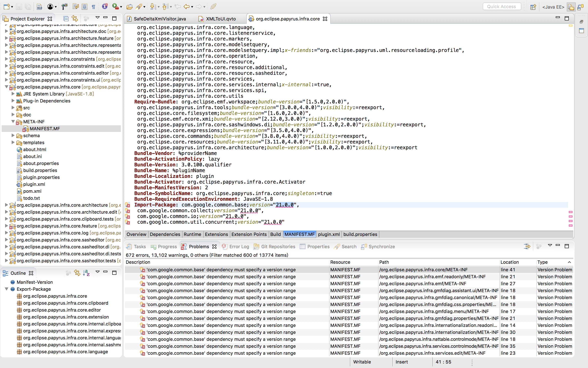
Task: Click the flashlight search toolbar icon
Action: click(x=139, y=7)
